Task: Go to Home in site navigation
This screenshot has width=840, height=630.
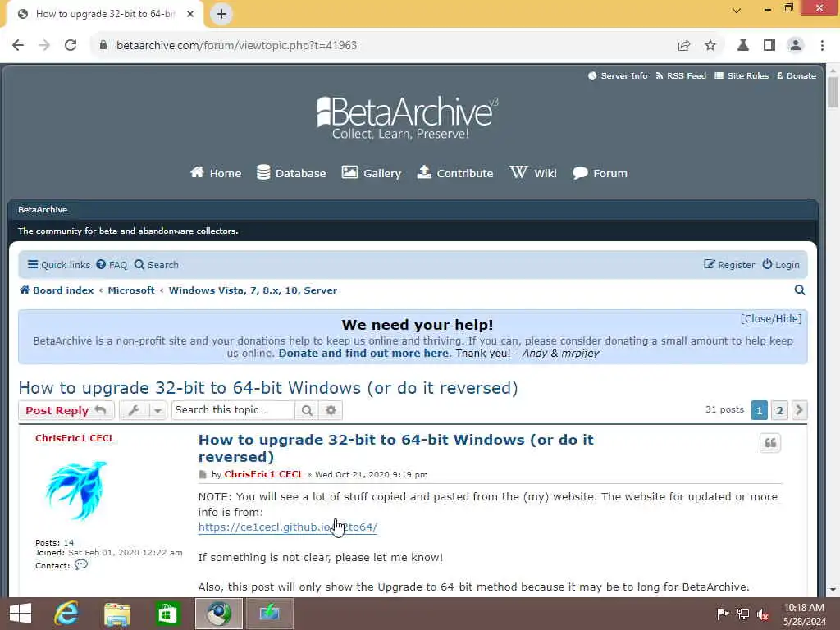Action: click(x=216, y=173)
